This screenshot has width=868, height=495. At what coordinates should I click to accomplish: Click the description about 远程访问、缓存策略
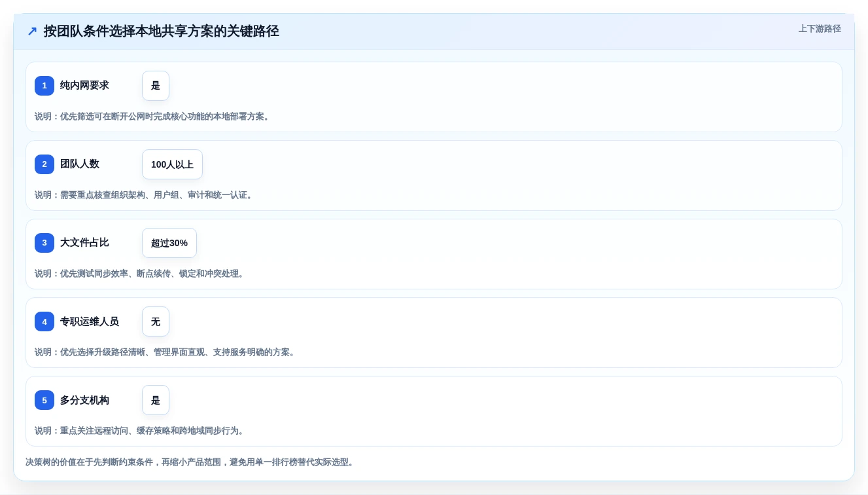[141, 431]
